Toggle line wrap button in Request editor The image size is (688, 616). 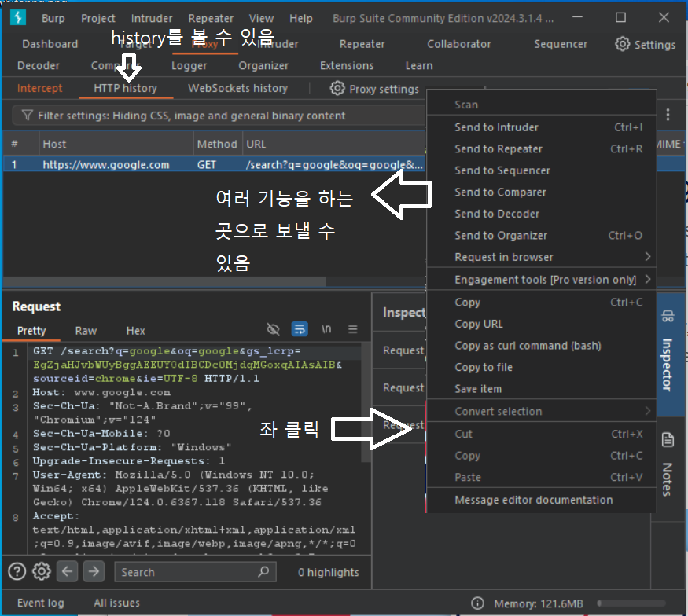pos(300,329)
